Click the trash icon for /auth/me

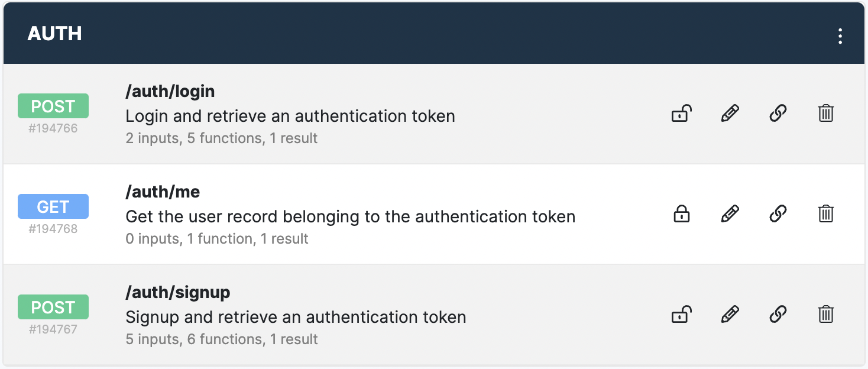point(826,213)
